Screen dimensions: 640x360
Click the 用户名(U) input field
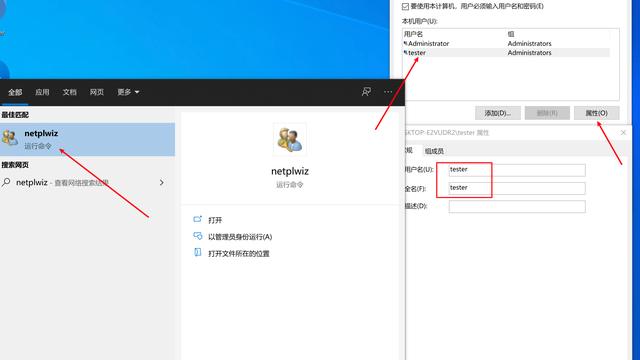click(517, 170)
